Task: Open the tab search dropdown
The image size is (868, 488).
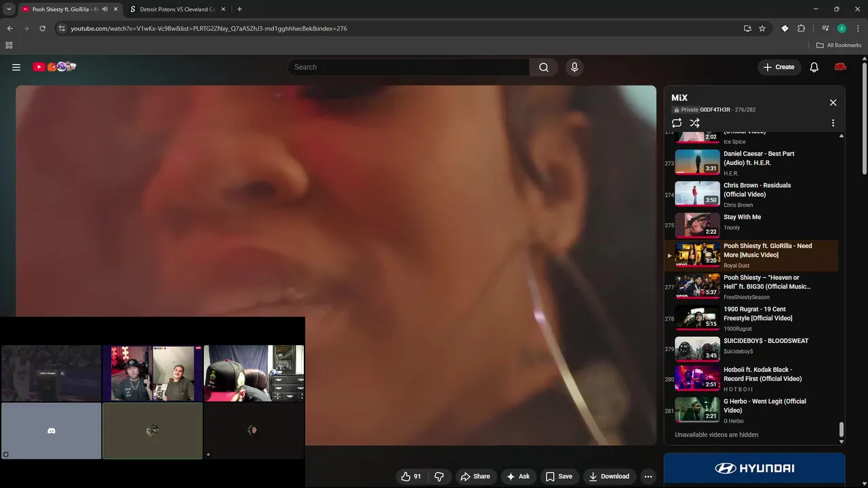Action: [x=9, y=9]
